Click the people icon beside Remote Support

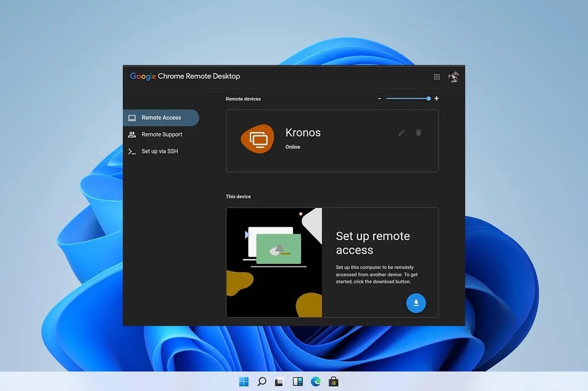[131, 134]
